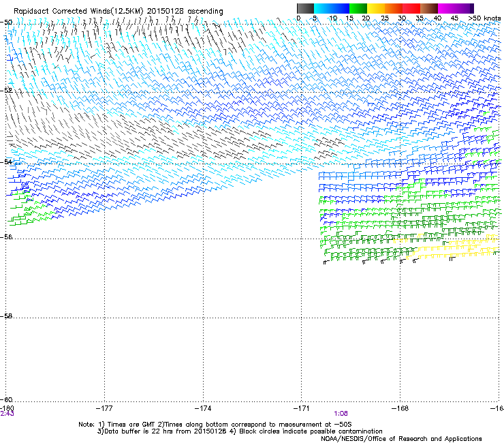Click the -50 latitude axis label

[6, 22]
